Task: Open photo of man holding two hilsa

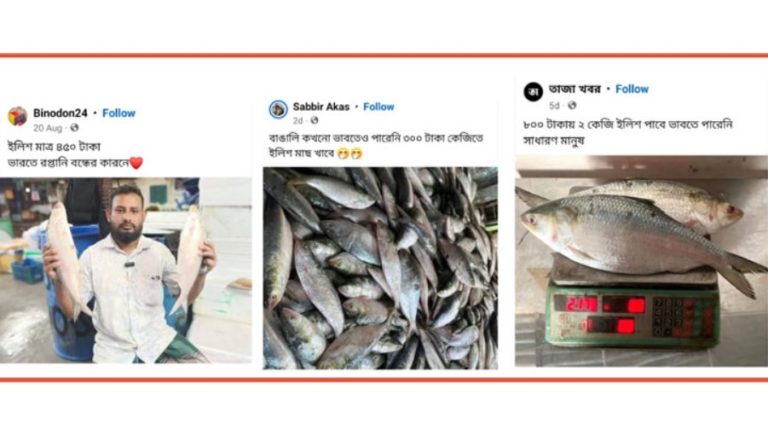Action: click(x=126, y=270)
